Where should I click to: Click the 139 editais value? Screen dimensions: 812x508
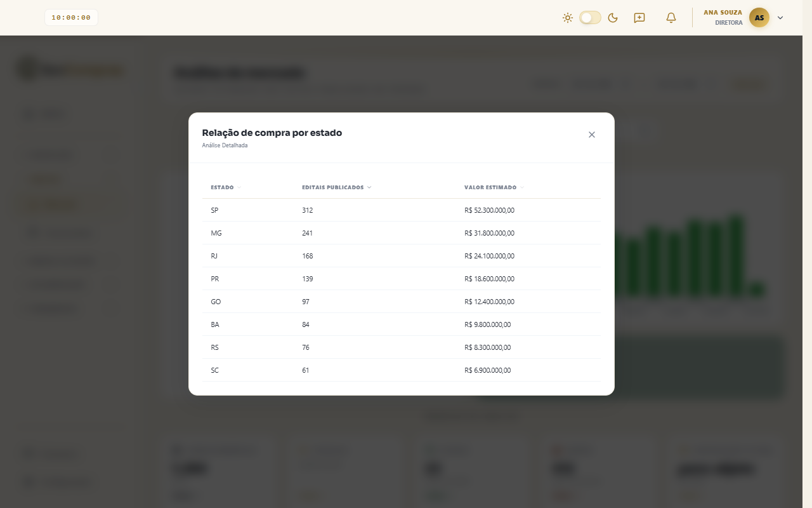click(x=308, y=279)
